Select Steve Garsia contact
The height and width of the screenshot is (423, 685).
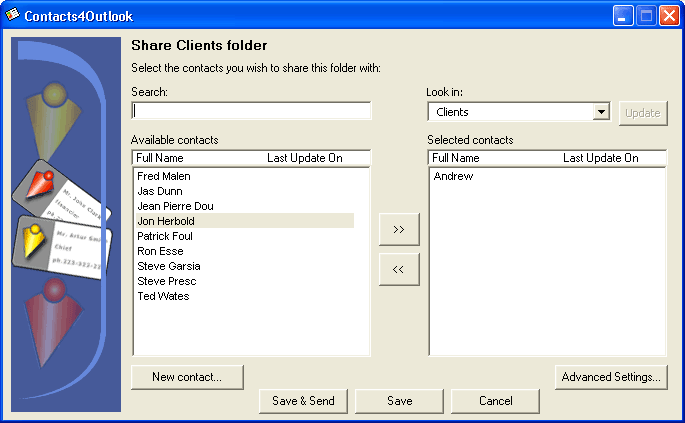click(169, 266)
